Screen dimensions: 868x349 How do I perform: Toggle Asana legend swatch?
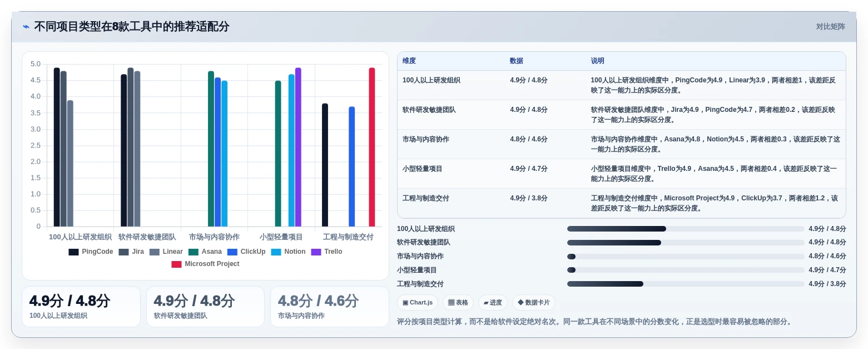(194, 252)
